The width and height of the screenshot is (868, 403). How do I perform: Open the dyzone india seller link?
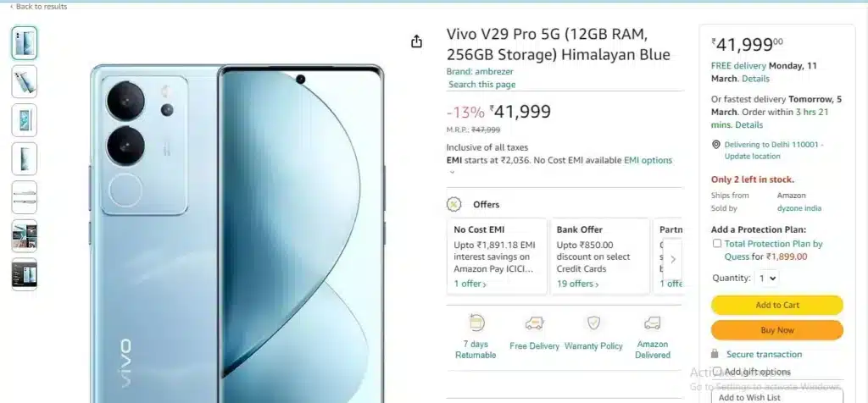(x=798, y=208)
